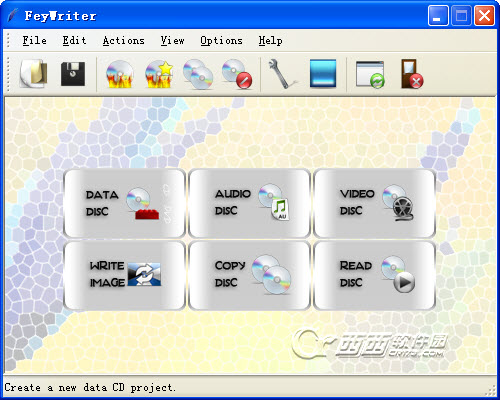
Task: Click the two-discs copy toolbar icon
Action: [198, 74]
